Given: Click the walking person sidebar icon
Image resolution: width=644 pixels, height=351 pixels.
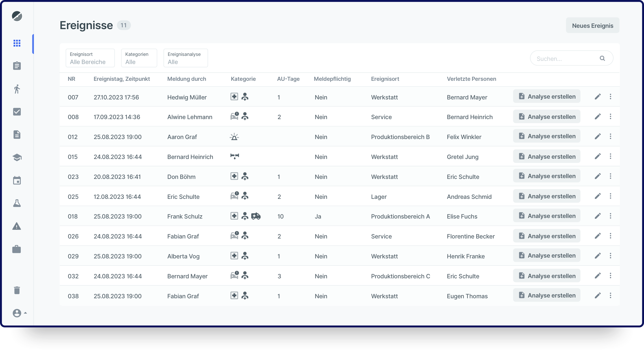Looking at the screenshot, I should pos(17,89).
